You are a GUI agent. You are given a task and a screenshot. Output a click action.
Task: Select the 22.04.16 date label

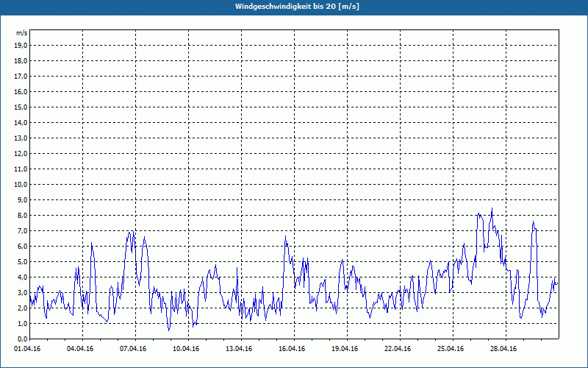(x=398, y=349)
